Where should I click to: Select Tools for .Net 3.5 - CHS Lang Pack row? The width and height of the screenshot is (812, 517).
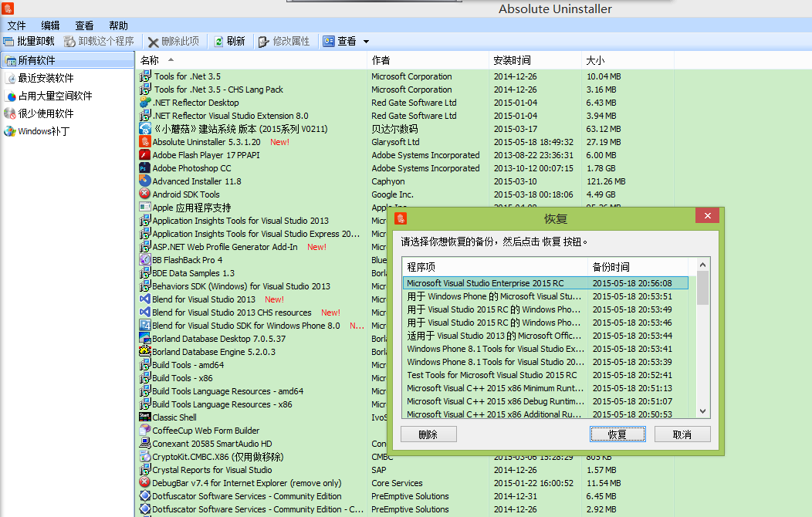point(405,90)
